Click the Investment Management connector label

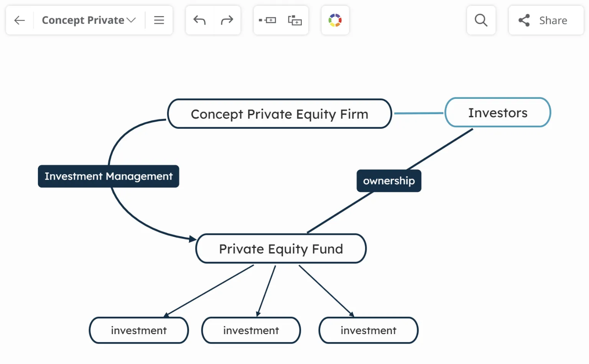(x=109, y=176)
